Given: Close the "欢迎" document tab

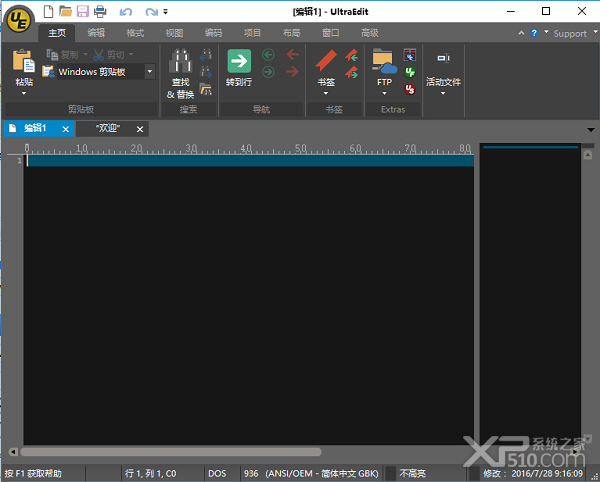Looking at the screenshot, I should click(x=140, y=129).
